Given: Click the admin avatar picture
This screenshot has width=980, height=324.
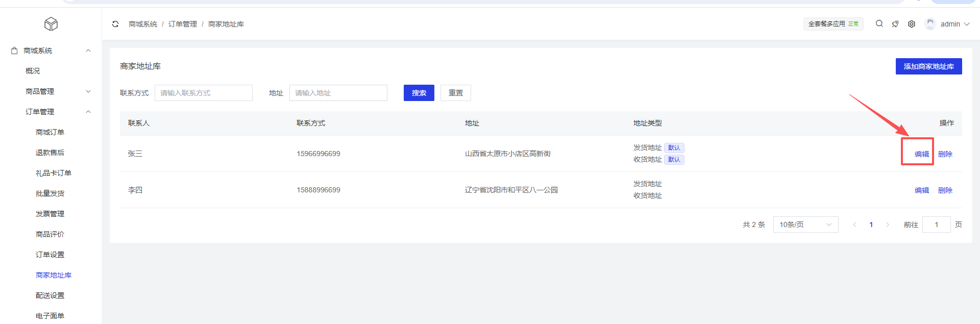Looking at the screenshot, I should click(930, 24).
